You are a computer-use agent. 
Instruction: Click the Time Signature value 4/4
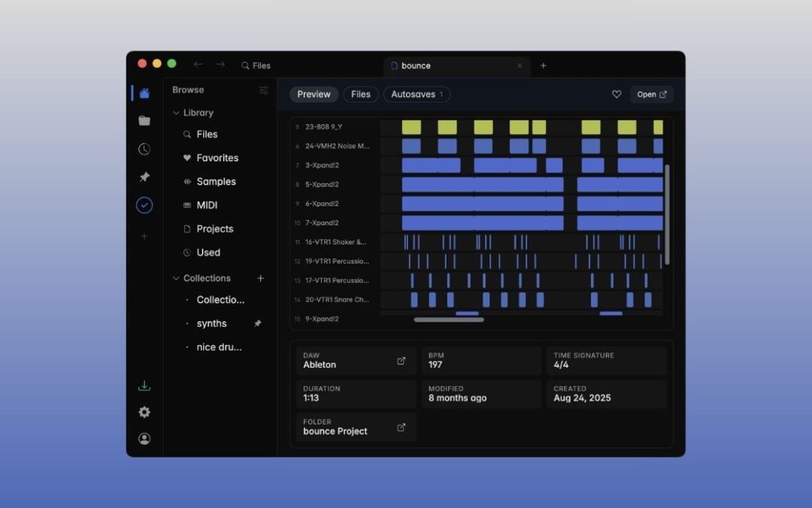tap(561, 365)
